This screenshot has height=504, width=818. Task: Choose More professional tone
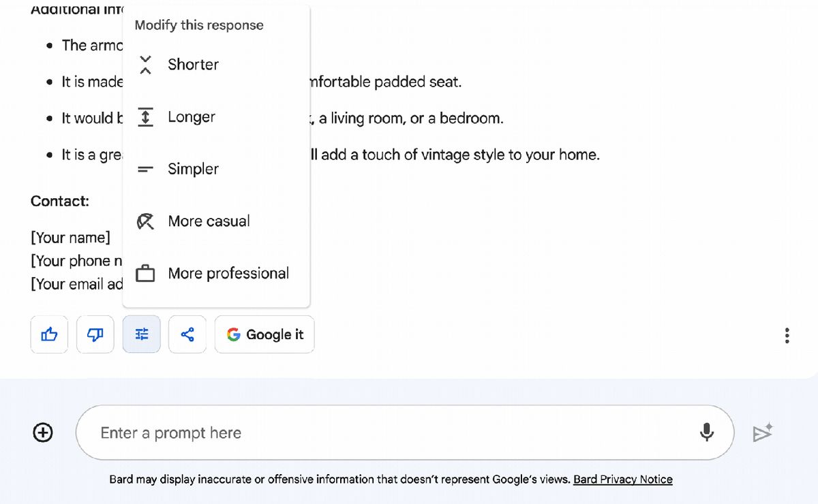(216, 274)
